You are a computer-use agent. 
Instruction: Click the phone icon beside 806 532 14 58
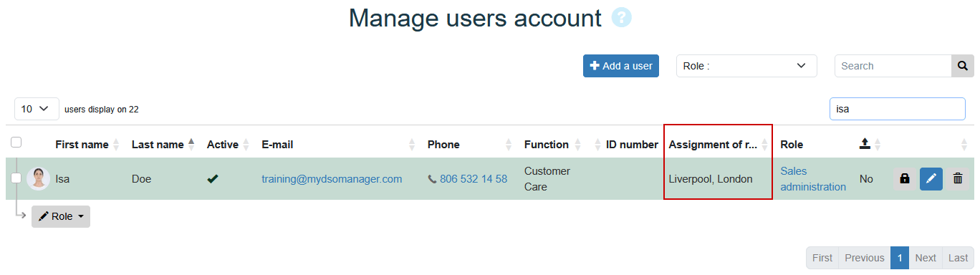click(432, 179)
